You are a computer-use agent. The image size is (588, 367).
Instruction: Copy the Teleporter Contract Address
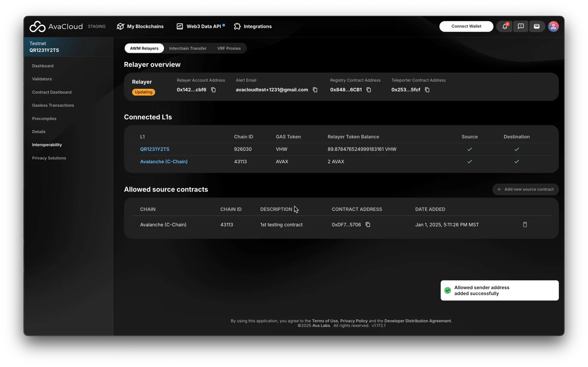click(x=427, y=90)
